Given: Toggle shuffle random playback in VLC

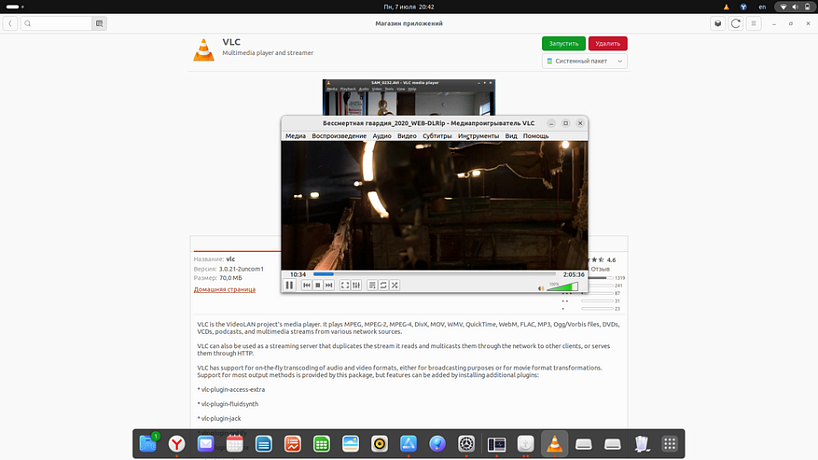Looking at the screenshot, I should point(395,285).
